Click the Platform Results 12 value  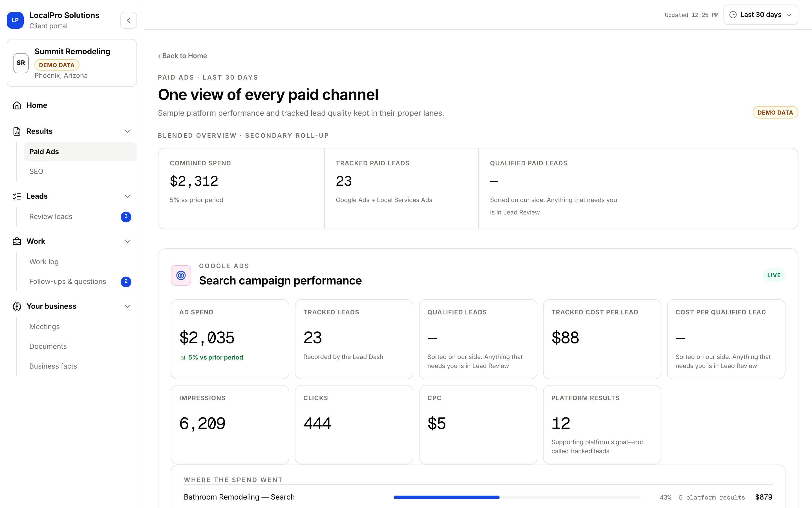coord(561,423)
